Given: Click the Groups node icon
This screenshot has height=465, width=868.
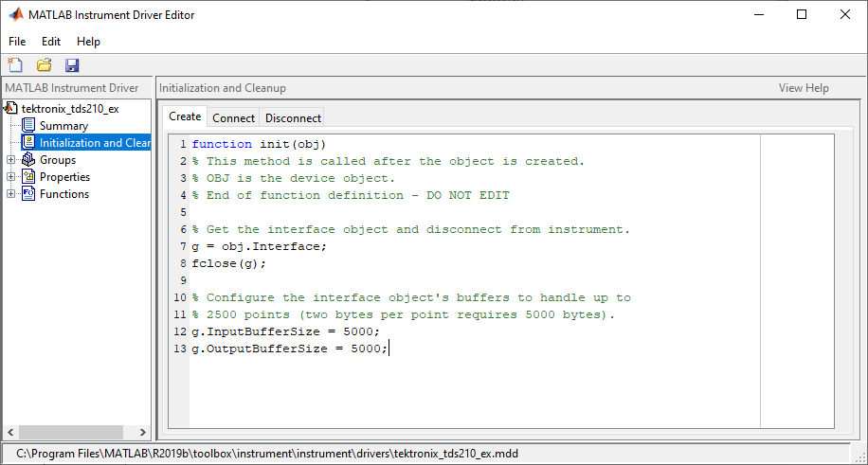Looking at the screenshot, I should tap(29, 160).
